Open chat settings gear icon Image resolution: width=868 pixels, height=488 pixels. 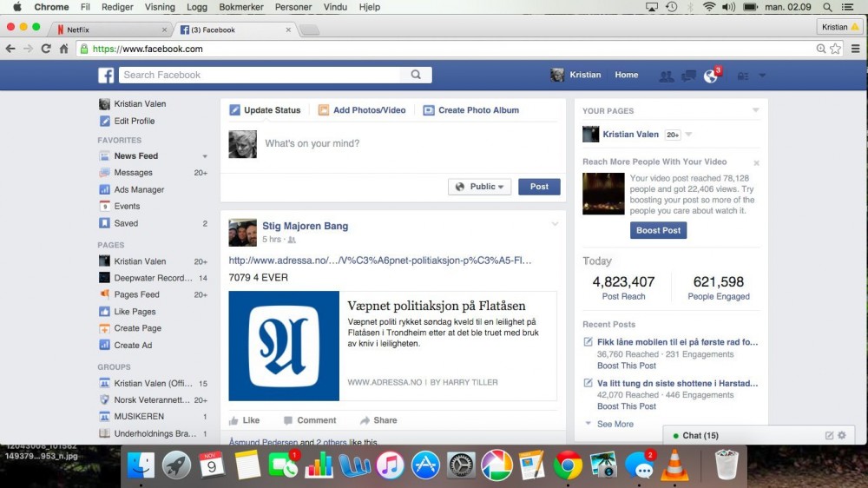click(842, 435)
